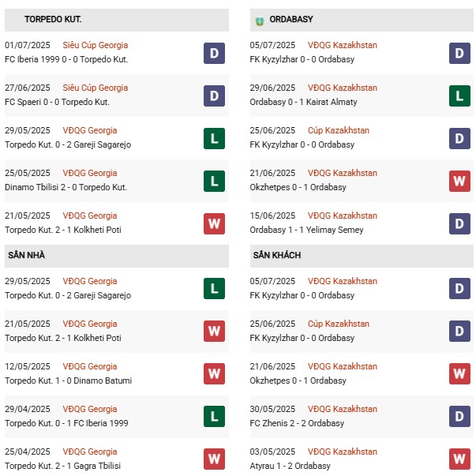Click the Ordabasy team logo
Viewport: 476px width, 476px height.
tap(260, 20)
